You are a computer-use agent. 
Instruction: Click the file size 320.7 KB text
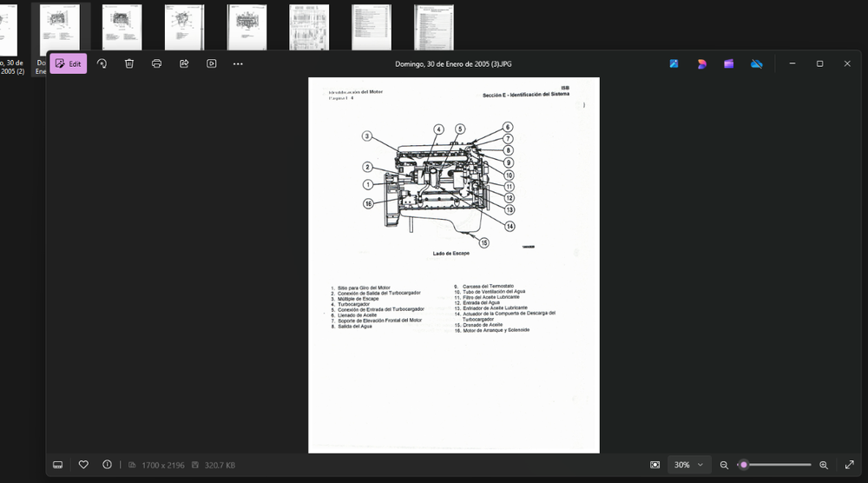tap(220, 466)
